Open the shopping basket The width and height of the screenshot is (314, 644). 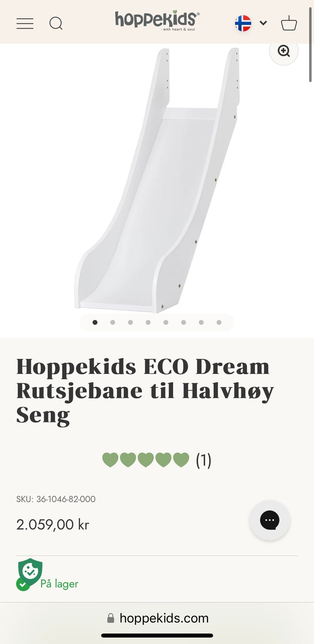tap(289, 23)
